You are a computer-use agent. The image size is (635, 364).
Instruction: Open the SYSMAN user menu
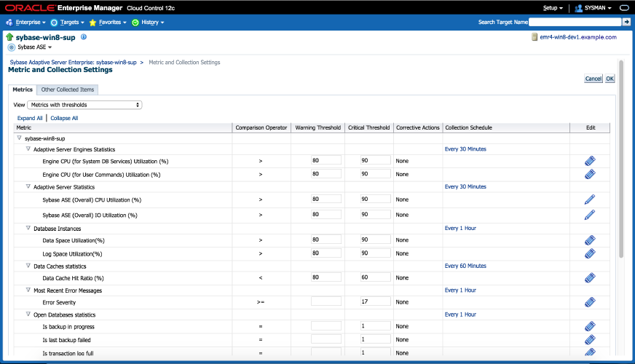click(593, 8)
